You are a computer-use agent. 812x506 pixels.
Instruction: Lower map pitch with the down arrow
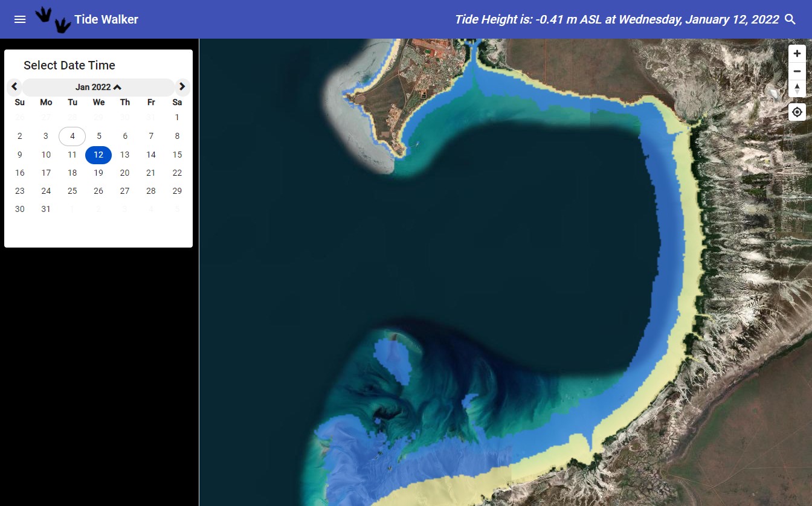click(797, 92)
